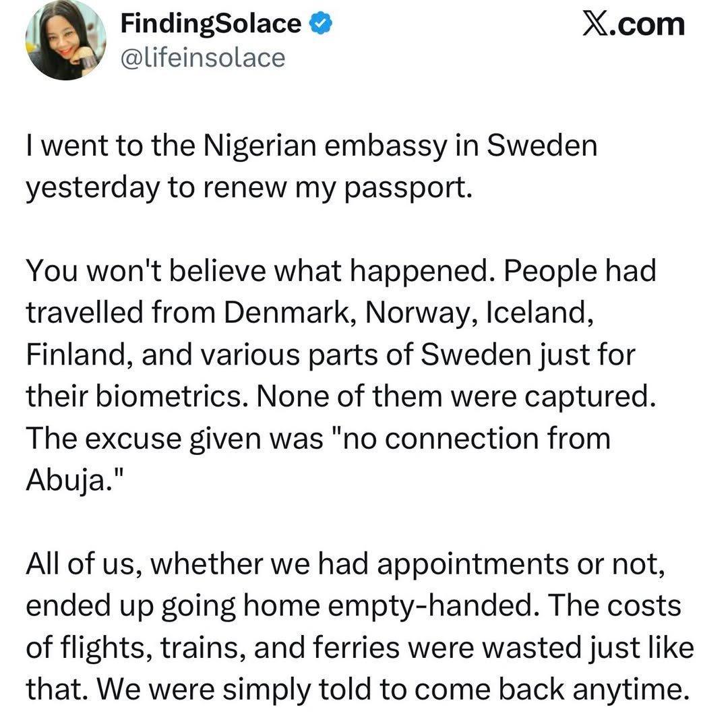Open the @lifeinsolace handle link
Viewport: 728px width, 728px height.
click(x=202, y=58)
